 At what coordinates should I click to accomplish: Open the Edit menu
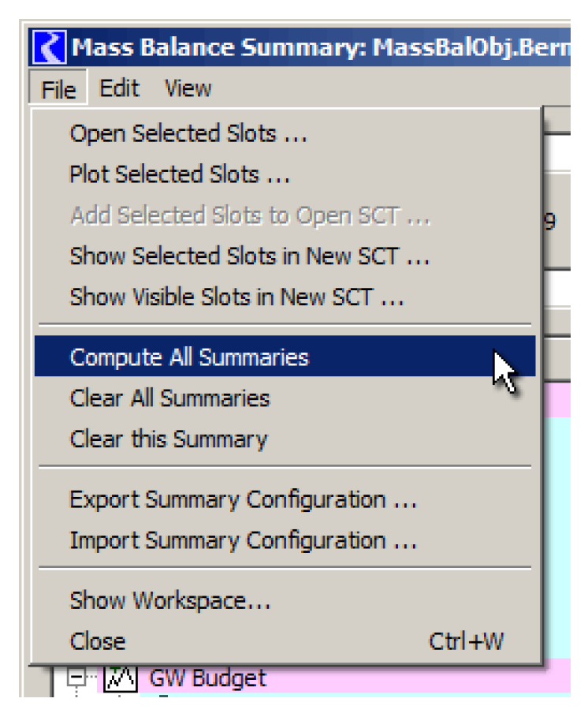pyautogui.click(x=119, y=88)
